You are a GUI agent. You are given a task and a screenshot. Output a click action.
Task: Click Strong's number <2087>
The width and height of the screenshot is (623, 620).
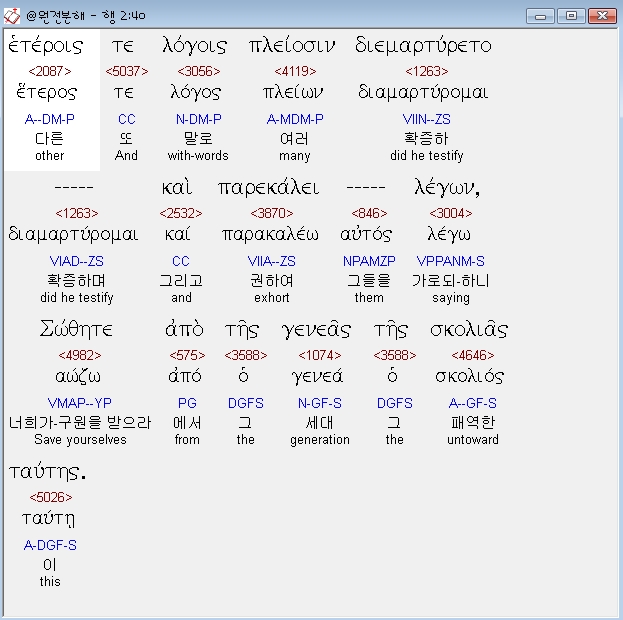point(50,71)
